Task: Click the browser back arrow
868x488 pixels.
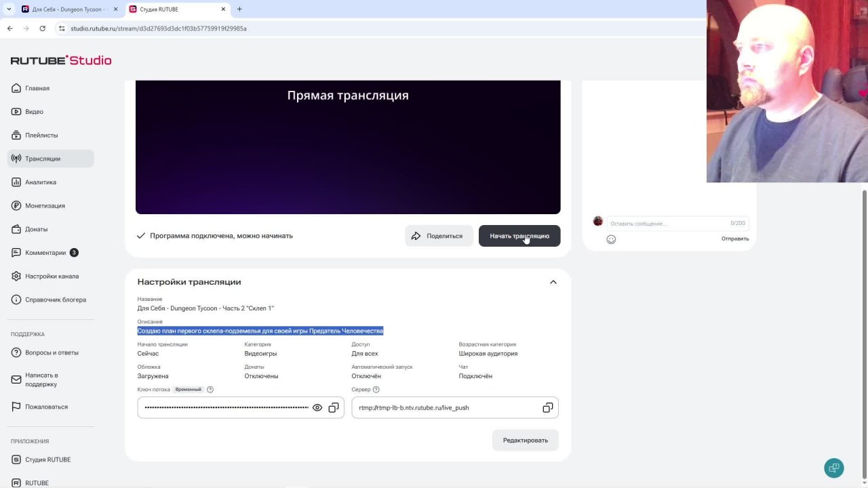Action: 9,28
